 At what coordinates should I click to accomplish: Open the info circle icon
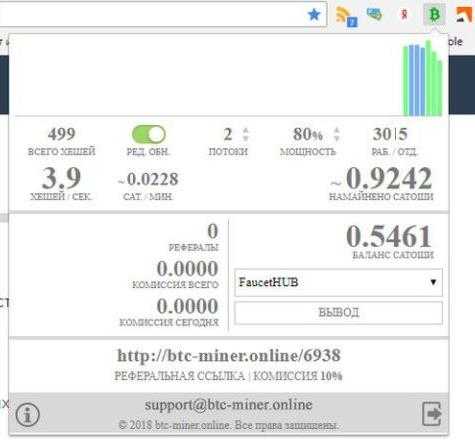(28, 414)
